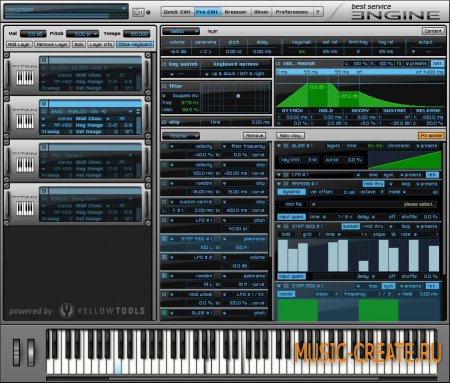
Task: Click the Remove Layer button
Action: pos(52,44)
